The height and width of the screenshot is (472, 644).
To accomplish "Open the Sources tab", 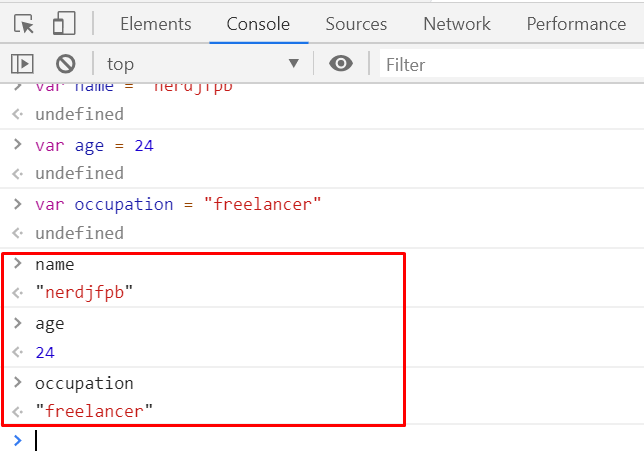I will (x=356, y=24).
